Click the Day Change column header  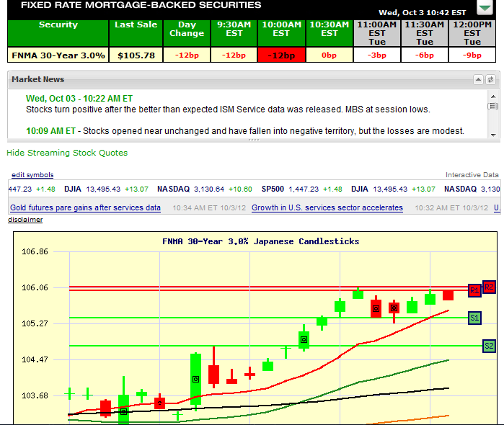click(187, 33)
